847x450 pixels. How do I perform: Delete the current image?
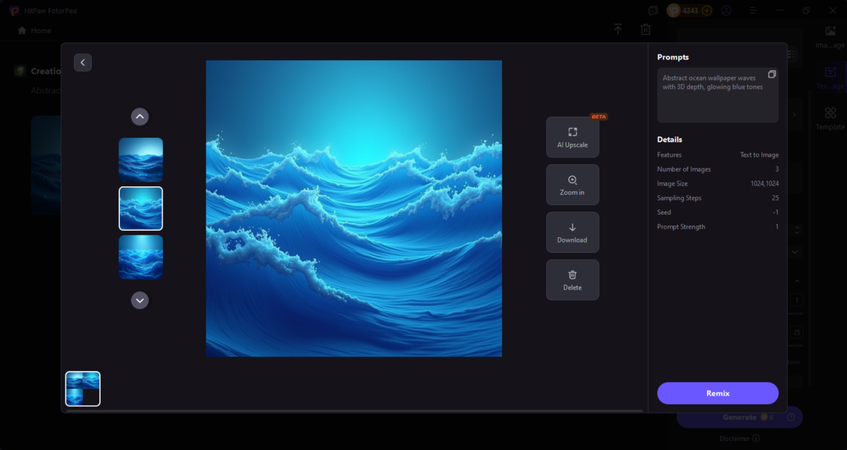572,280
